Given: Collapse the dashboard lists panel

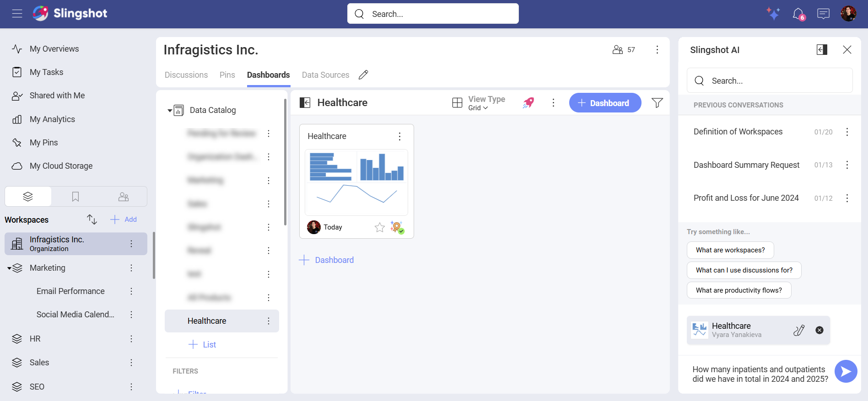Looking at the screenshot, I should coord(305,103).
